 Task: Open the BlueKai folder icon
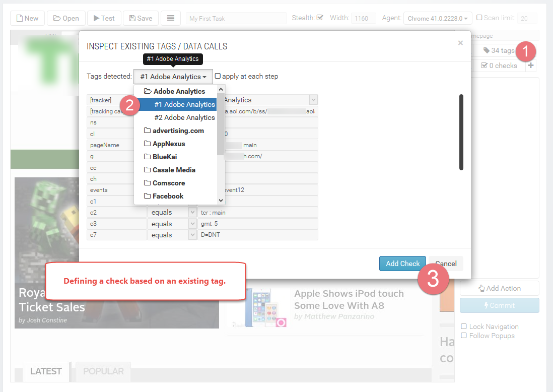[148, 157]
